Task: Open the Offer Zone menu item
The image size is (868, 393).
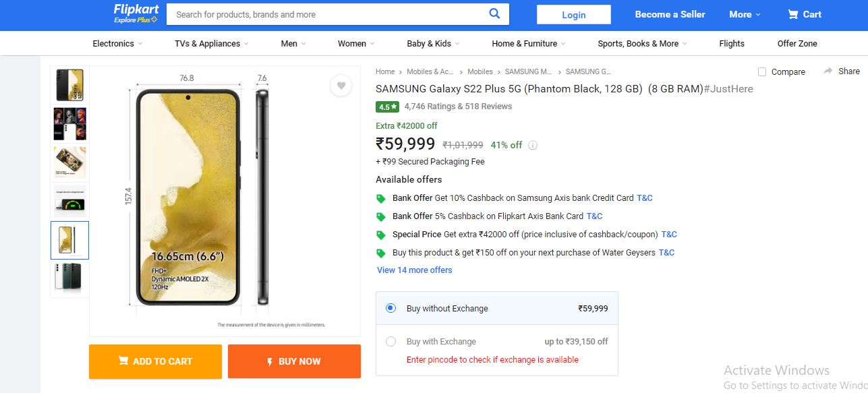Action: coord(797,43)
